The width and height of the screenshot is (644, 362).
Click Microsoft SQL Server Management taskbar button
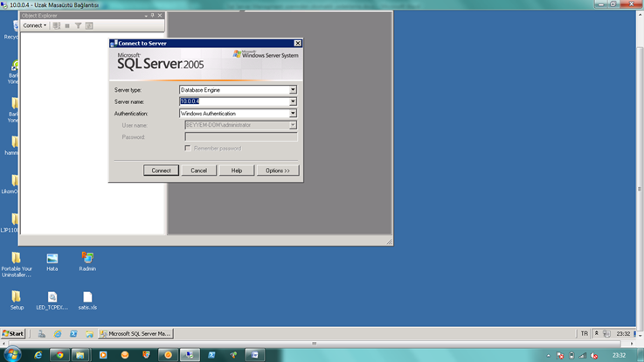click(136, 334)
